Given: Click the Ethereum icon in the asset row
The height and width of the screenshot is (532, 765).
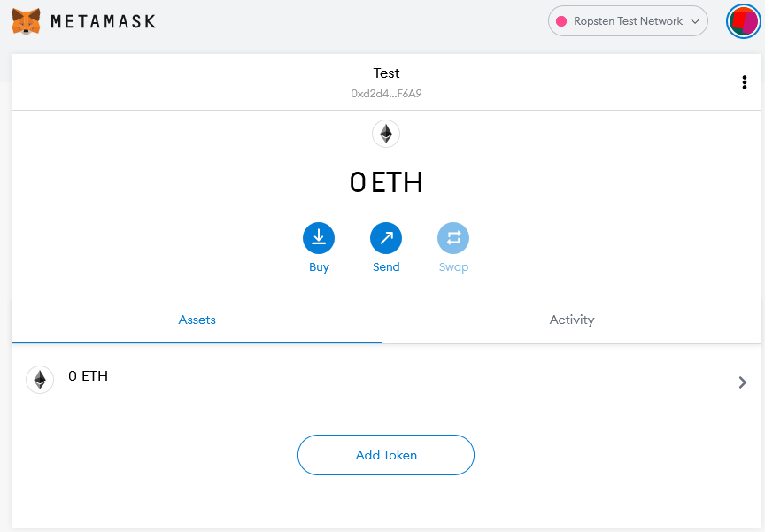Looking at the screenshot, I should [40, 379].
